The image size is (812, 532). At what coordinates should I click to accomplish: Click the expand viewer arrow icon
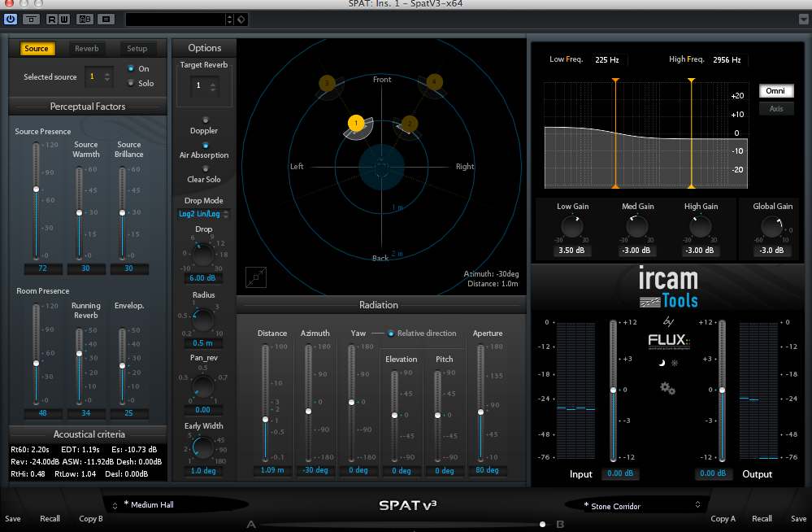(256, 277)
